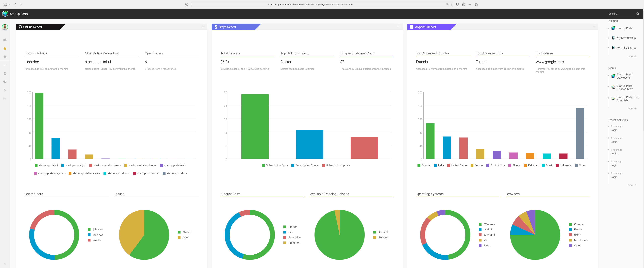Reload the page from address bar
The width and height of the screenshot is (644, 268).
pyautogui.click(x=451, y=4)
